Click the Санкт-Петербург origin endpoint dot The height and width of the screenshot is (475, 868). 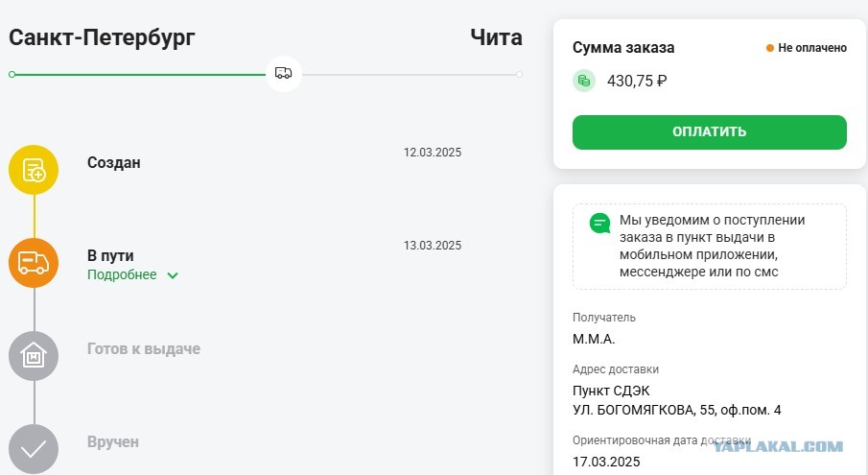(x=12, y=74)
